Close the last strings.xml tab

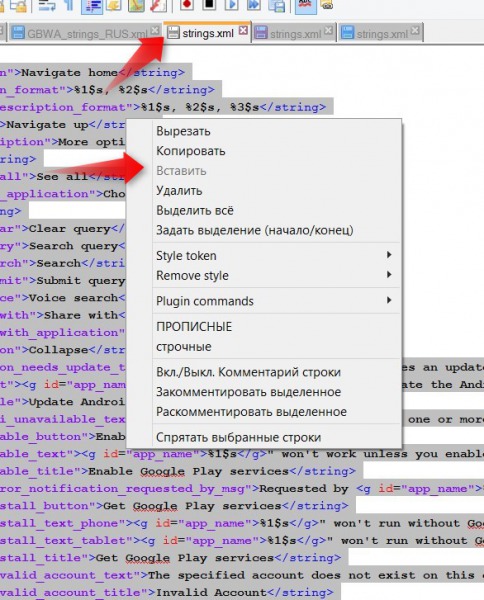click(x=415, y=30)
